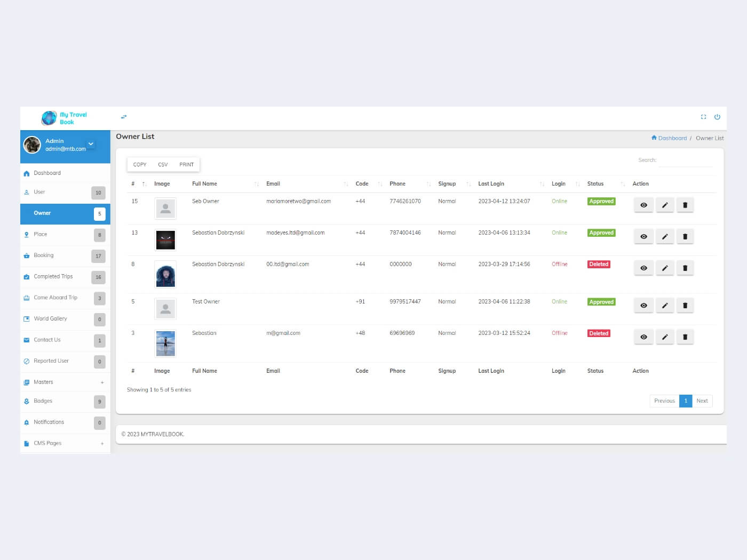Edit Seb Owner with pencil icon
Image resolution: width=747 pixels, height=560 pixels.
[664, 205]
